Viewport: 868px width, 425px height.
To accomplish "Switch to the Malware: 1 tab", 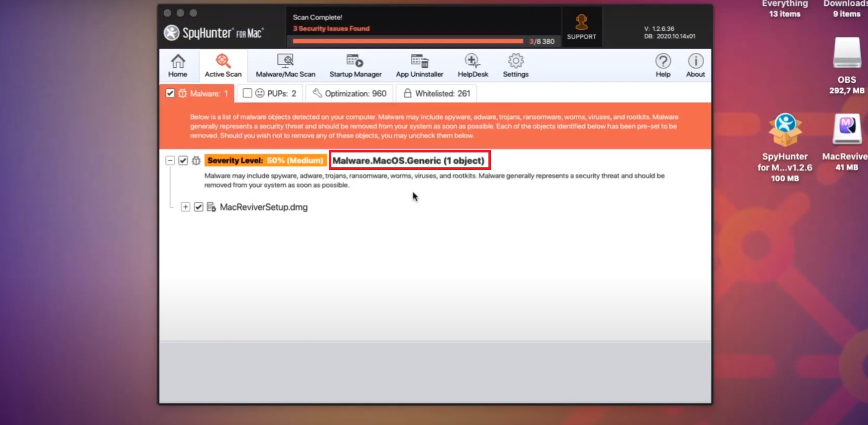I will tap(197, 93).
